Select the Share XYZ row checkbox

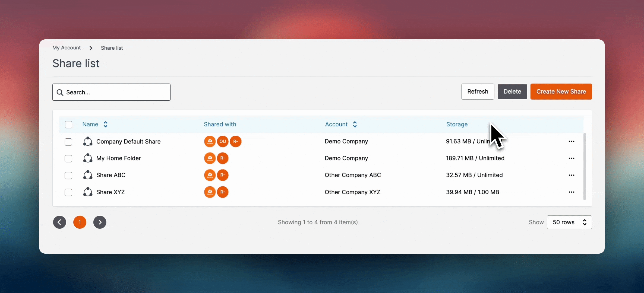[68, 192]
